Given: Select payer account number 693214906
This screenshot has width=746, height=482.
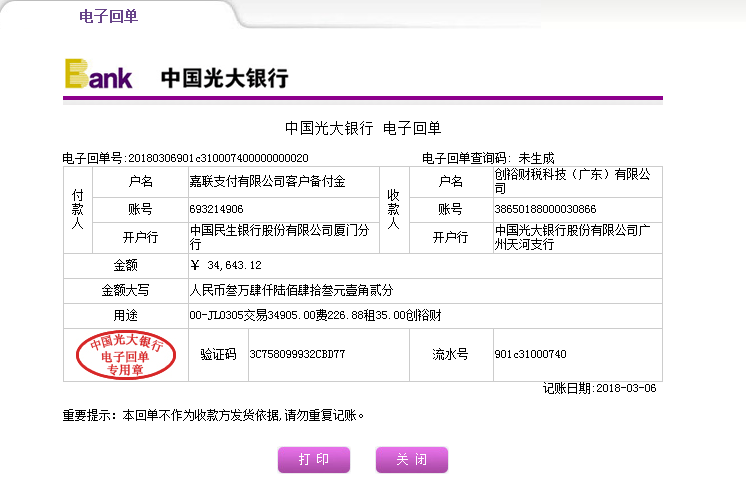Looking at the screenshot, I should 216,209.
